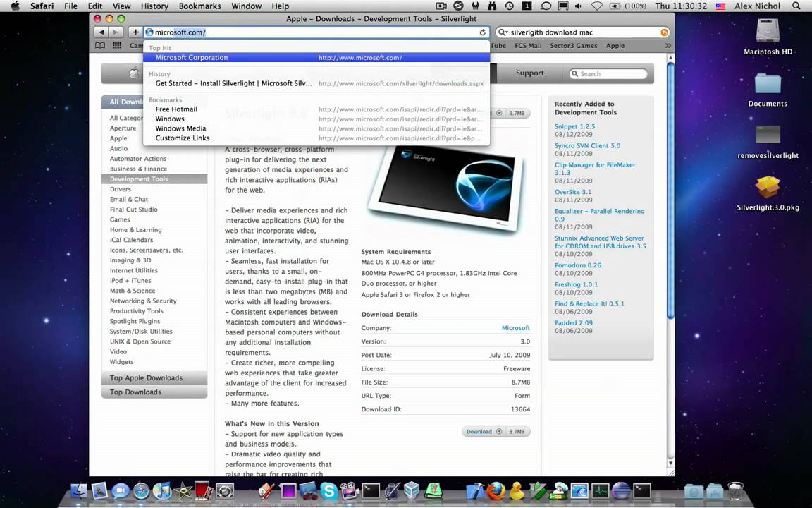
Task: Open the Microsoft company link
Action: coord(515,327)
